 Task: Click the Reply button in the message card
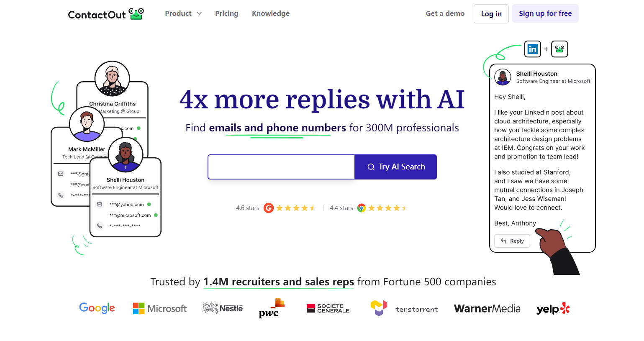click(x=512, y=241)
